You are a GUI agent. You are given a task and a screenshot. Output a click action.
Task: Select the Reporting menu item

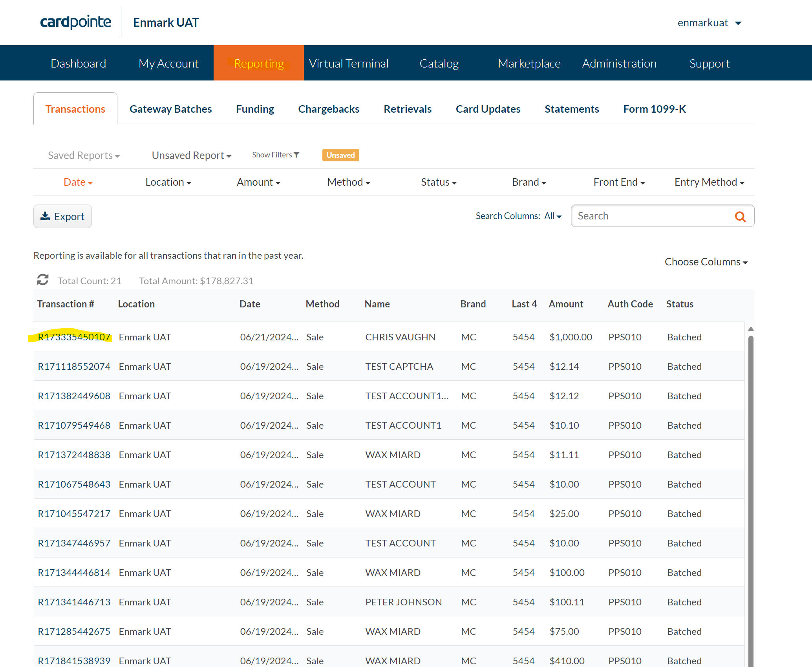click(259, 63)
